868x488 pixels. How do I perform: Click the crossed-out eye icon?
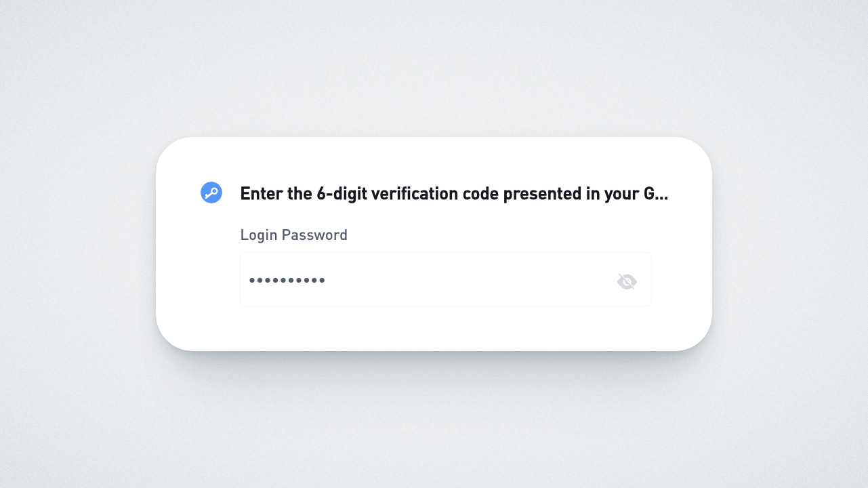tap(627, 281)
